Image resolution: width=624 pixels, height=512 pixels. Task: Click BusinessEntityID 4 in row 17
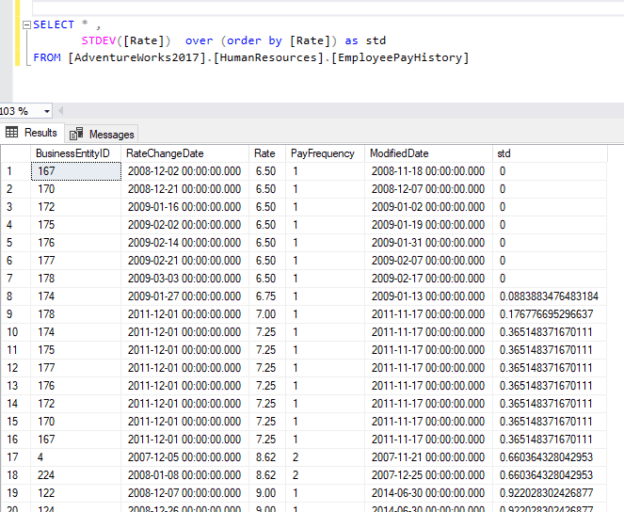(76, 457)
